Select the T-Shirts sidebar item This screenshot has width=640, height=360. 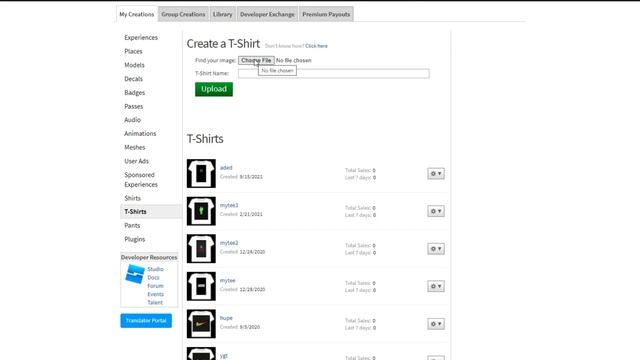click(x=151, y=211)
